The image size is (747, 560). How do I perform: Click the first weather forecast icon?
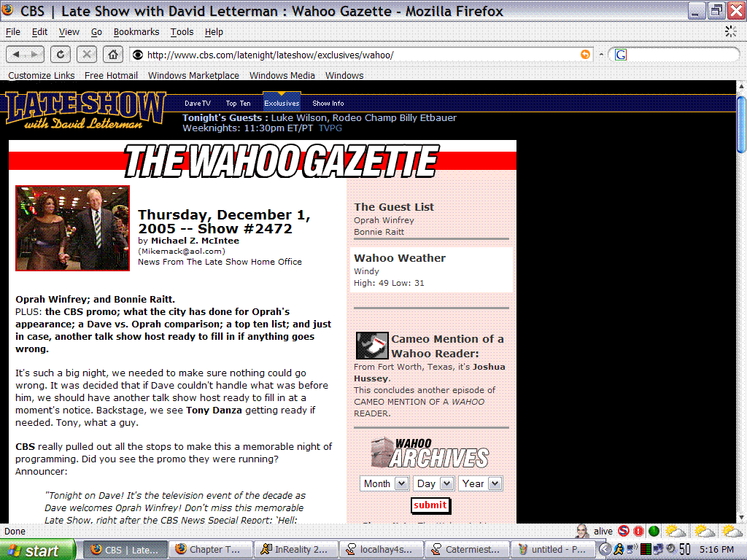(676, 531)
